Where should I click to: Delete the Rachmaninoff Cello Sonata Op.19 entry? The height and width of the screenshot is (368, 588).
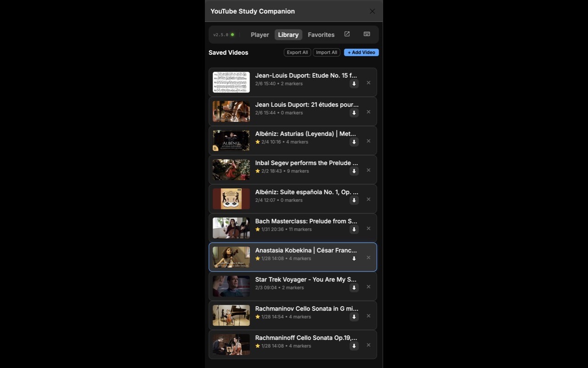(368, 345)
